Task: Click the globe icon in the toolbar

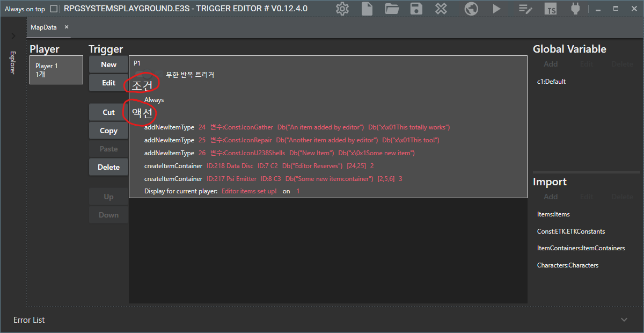Action: [471, 9]
